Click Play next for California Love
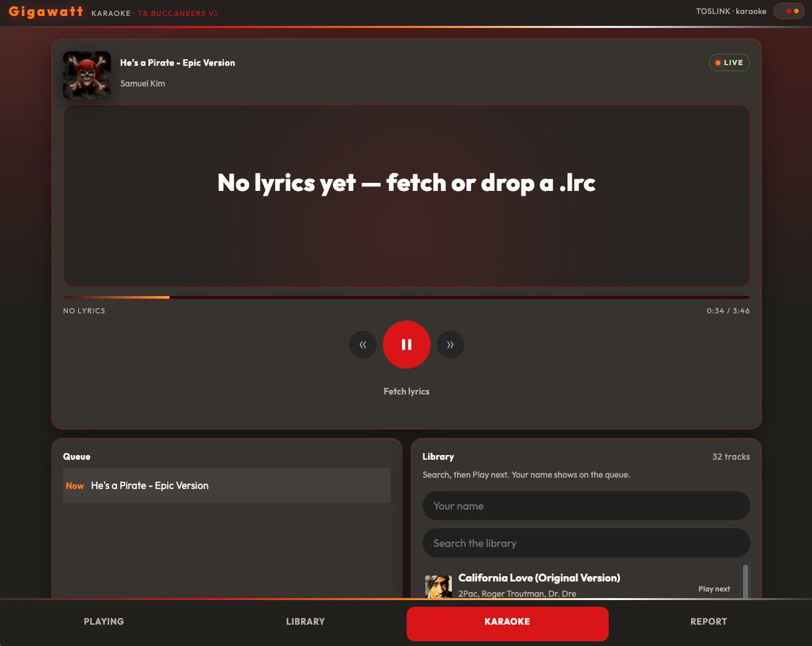Viewport: 812px width, 646px height. [714, 589]
